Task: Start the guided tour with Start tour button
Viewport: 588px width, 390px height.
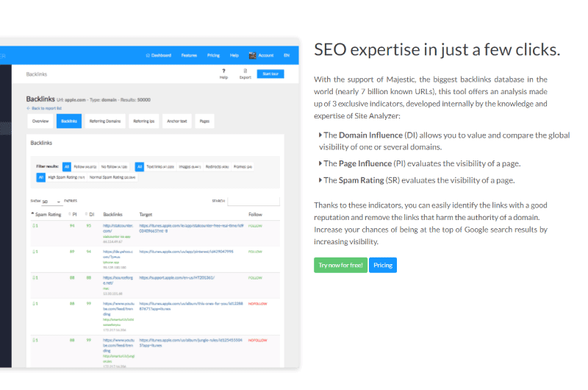Action: click(x=270, y=74)
